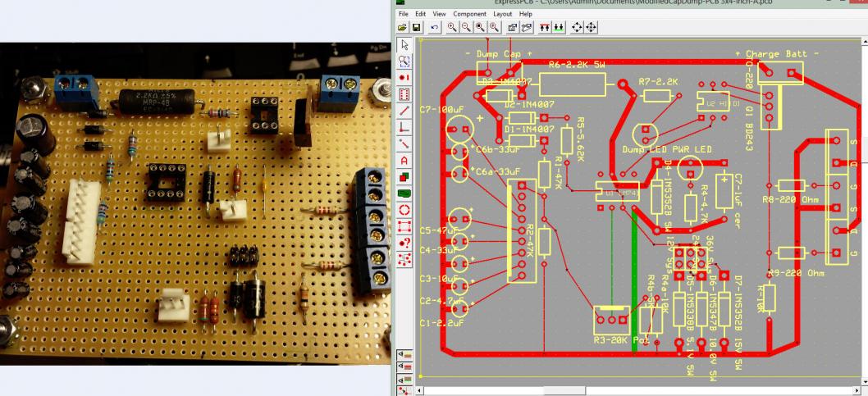This screenshot has width=868, height=396.
Task: Click the horizontal scrollbar left arrow
Action: coord(420,391)
